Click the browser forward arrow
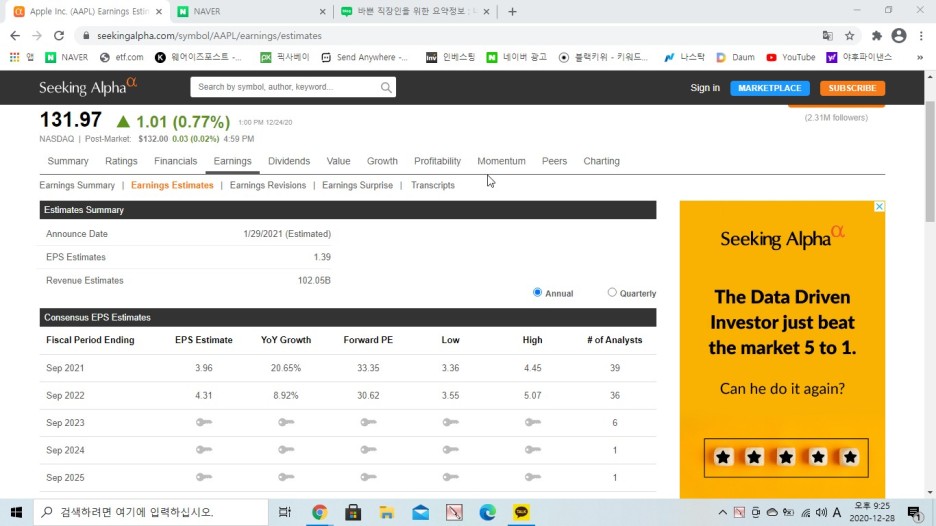936x526 pixels. pyautogui.click(x=37, y=36)
